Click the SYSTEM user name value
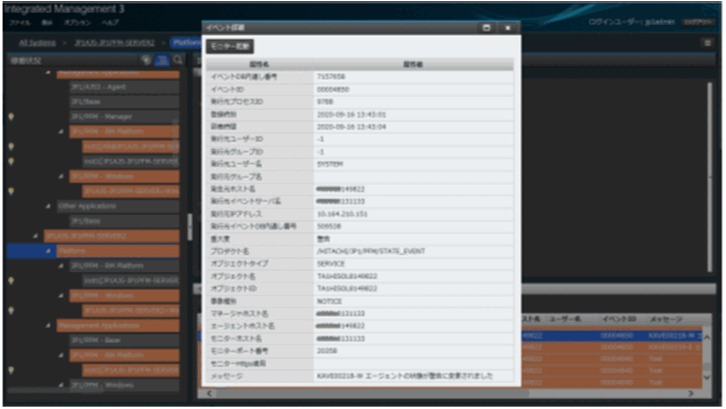The width and height of the screenshot is (726, 409). (330, 164)
